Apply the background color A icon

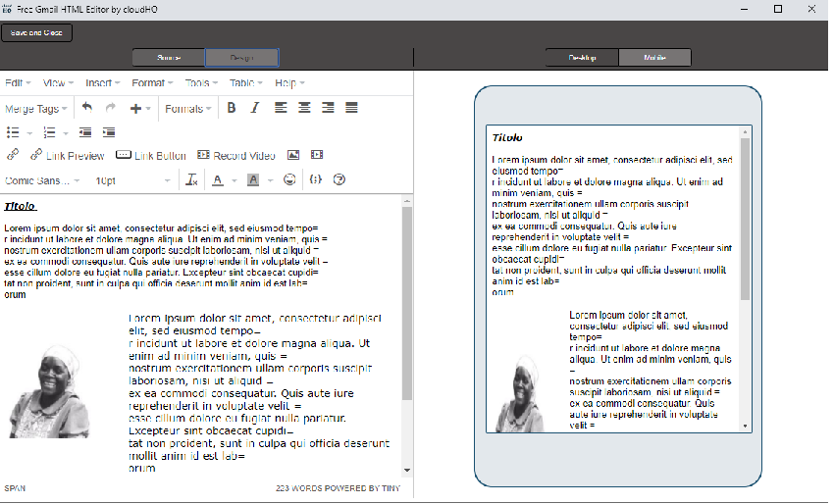(253, 180)
